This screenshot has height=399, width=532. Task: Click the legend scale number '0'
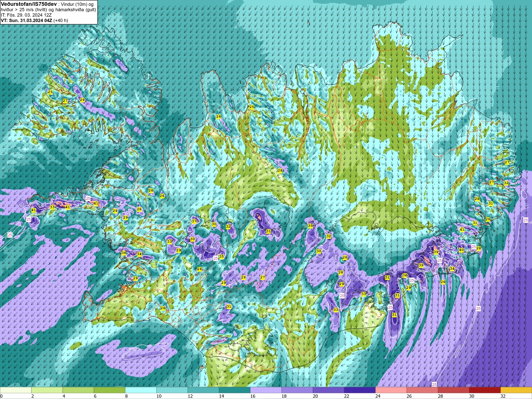coord(2,396)
